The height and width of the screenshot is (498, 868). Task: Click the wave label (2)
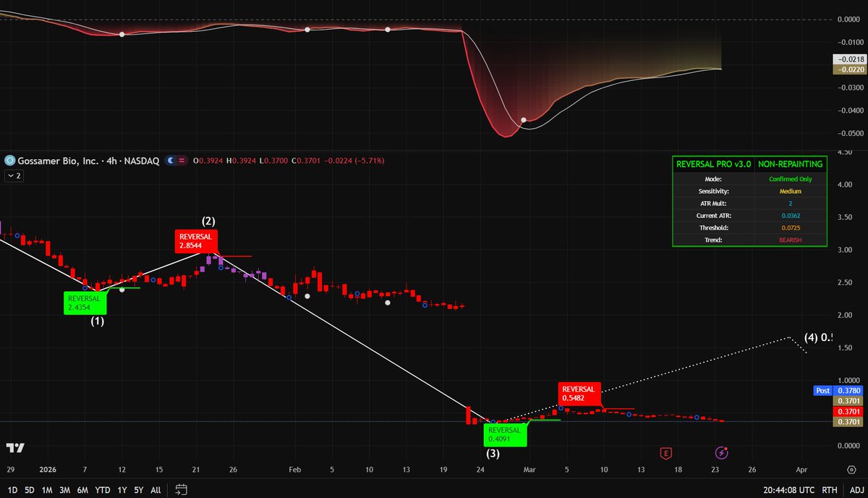coord(208,220)
